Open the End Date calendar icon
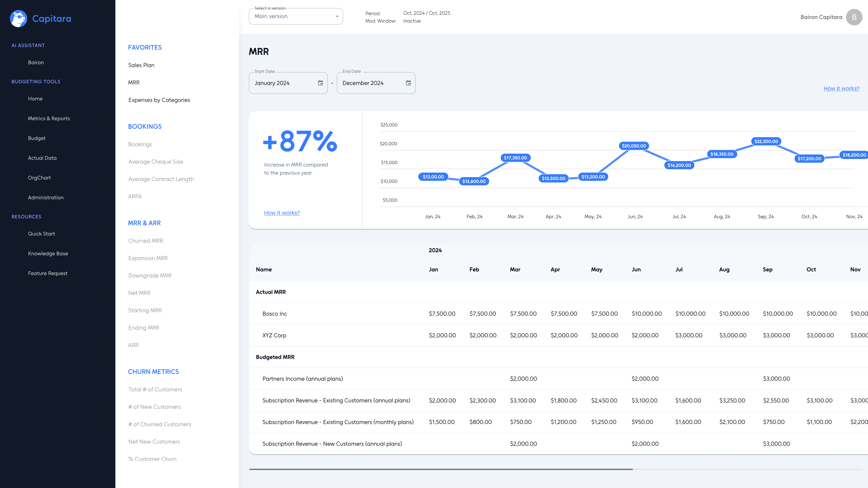The width and height of the screenshot is (868, 488). (x=408, y=83)
